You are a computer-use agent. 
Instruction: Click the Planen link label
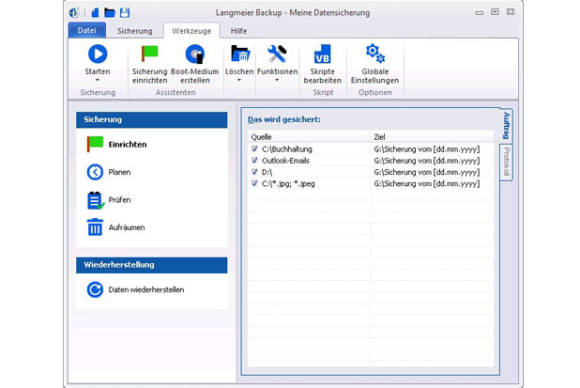119,172
